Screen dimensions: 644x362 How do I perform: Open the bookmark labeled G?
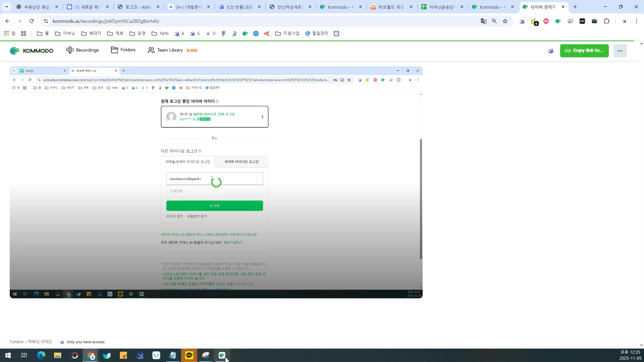click(x=195, y=34)
